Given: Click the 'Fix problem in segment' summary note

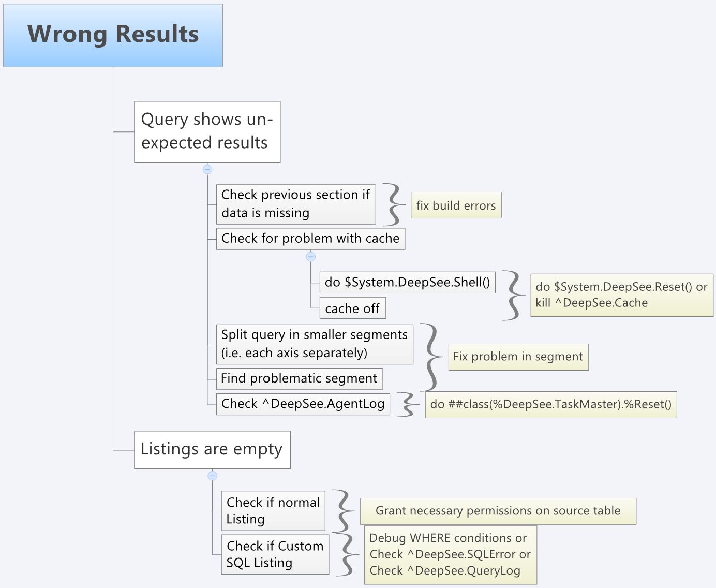Looking at the screenshot, I should click(x=518, y=357).
